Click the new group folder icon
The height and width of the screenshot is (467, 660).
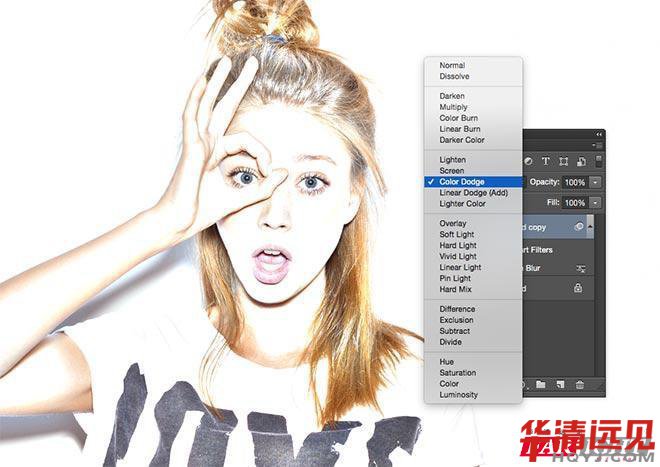tap(541, 384)
